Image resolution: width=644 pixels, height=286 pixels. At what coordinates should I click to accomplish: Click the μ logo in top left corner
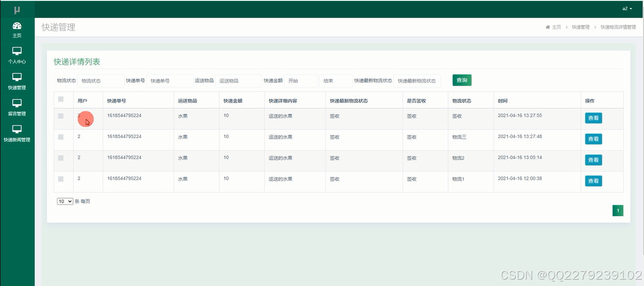point(17,8)
